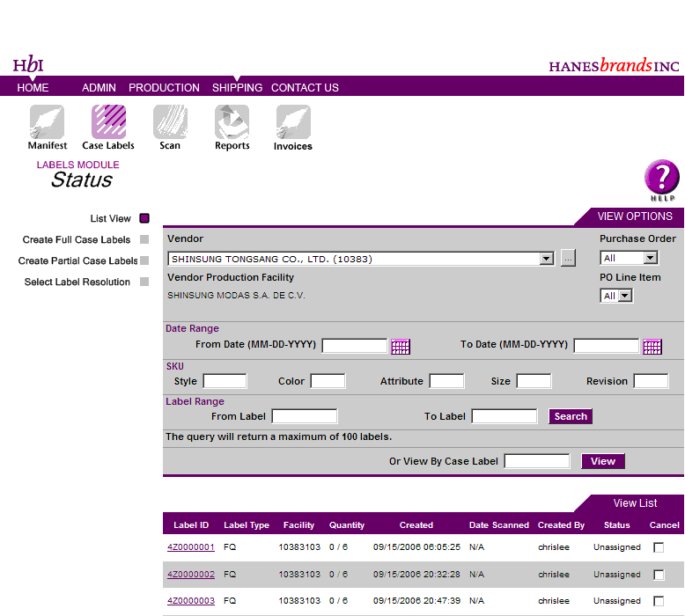Expand the Vendor dropdown list

546,259
